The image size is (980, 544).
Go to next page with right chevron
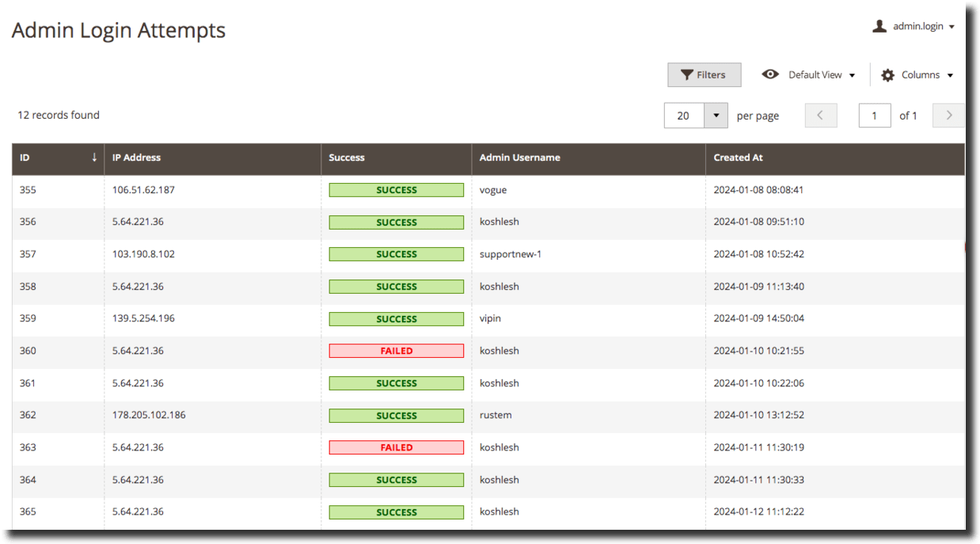(948, 116)
